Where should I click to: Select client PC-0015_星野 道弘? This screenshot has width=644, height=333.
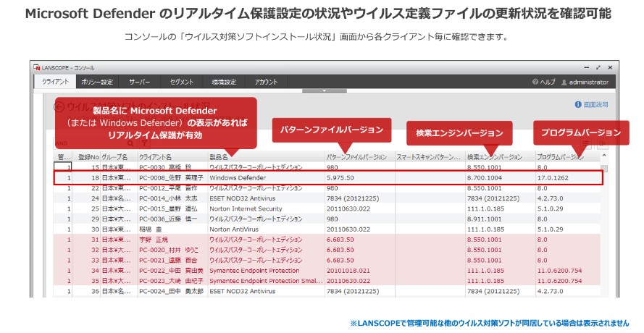[168, 208]
